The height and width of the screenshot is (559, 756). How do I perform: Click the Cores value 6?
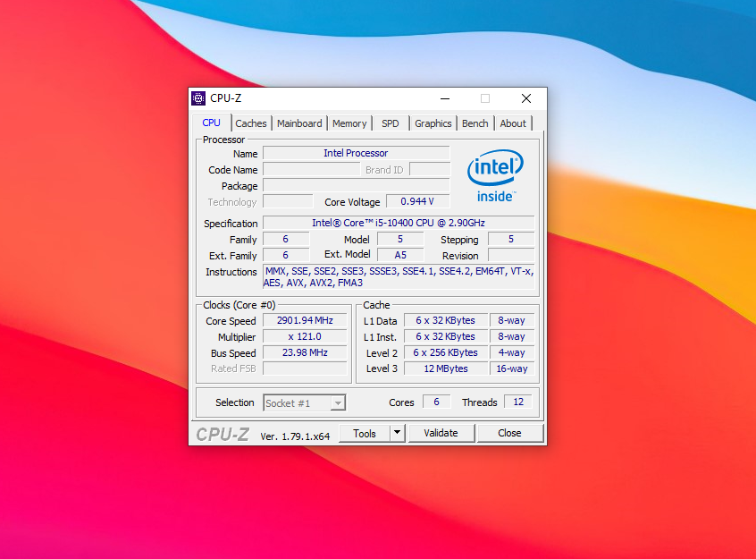[x=436, y=402]
